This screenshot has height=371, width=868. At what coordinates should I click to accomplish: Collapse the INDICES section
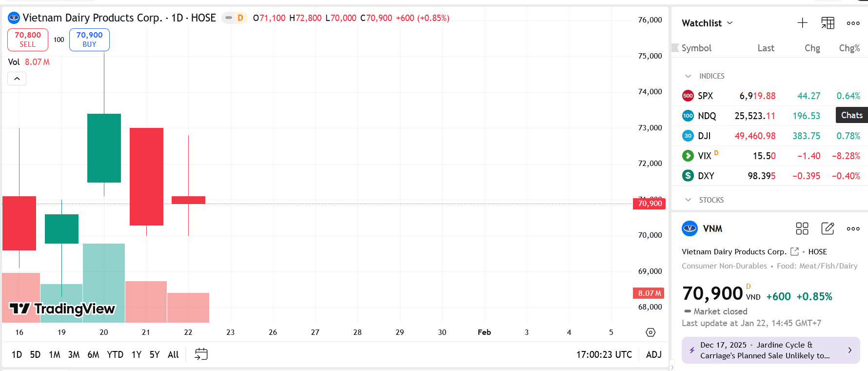pyautogui.click(x=688, y=76)
